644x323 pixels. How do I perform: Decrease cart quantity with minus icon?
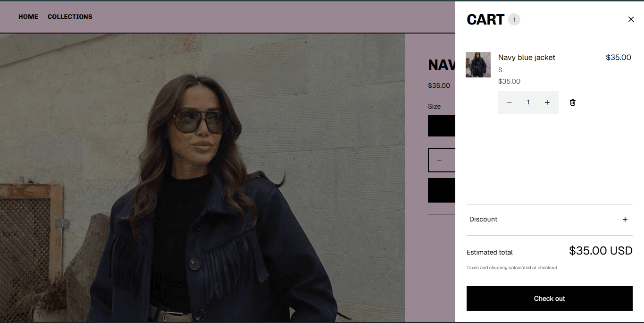click(510, 102)
